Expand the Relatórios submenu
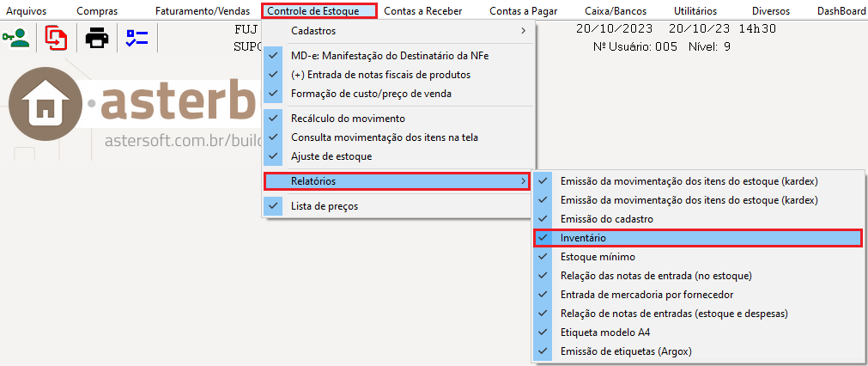Viewport: 868px width, 366px height. (397, 181)
